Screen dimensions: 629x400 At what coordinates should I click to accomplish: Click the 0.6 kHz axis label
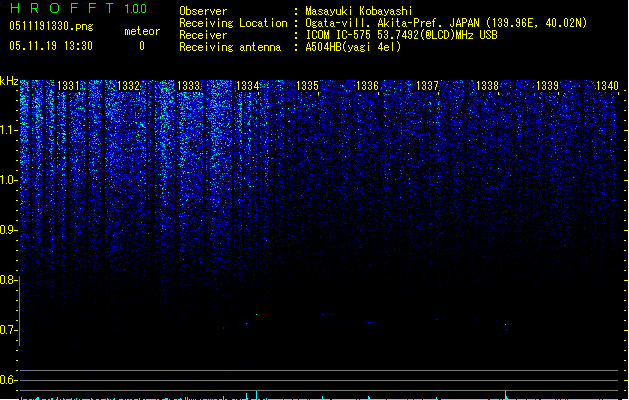[8, 380]
